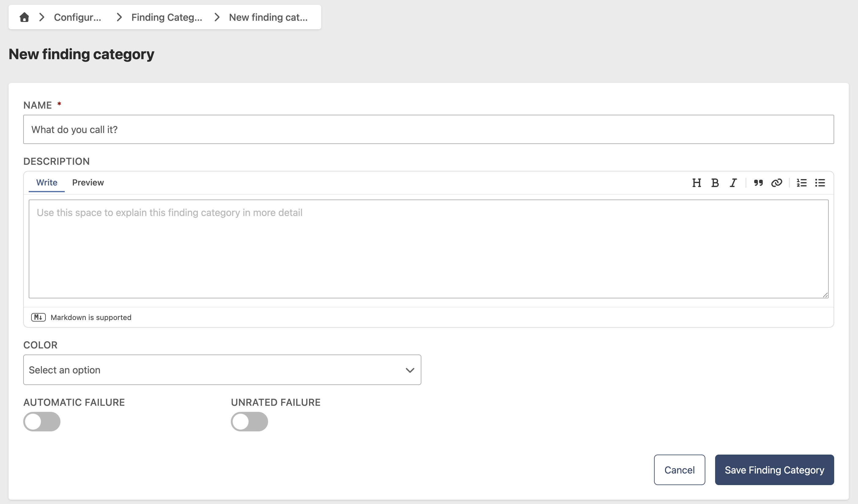This screenshot has height=504, width=858.
Task: Switch to the Preview tab
Action: tap(88, 183)
